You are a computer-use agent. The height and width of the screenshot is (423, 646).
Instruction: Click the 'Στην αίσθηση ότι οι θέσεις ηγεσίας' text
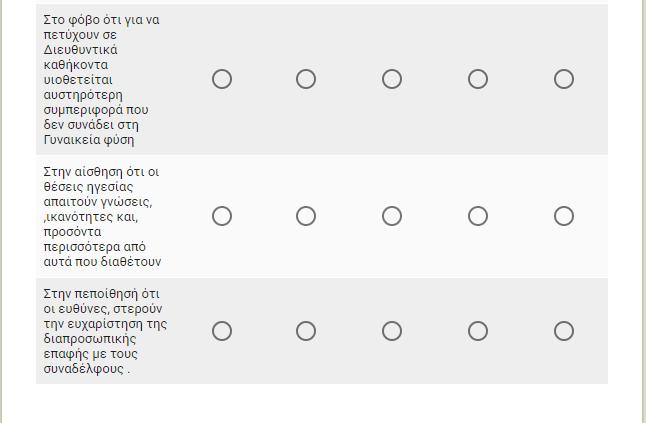[x=102, y=217]
